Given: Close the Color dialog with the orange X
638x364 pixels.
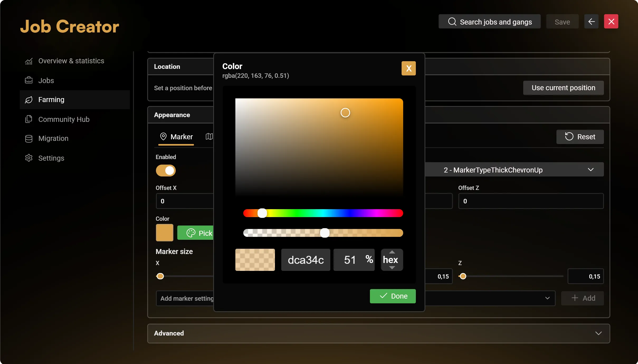Looking at the screenshot, I should [x=409, y=68].
